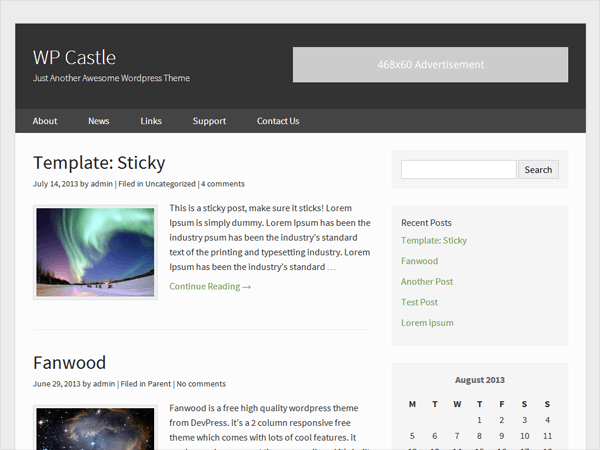Open recent post Another Post

[x=427, y=282]
